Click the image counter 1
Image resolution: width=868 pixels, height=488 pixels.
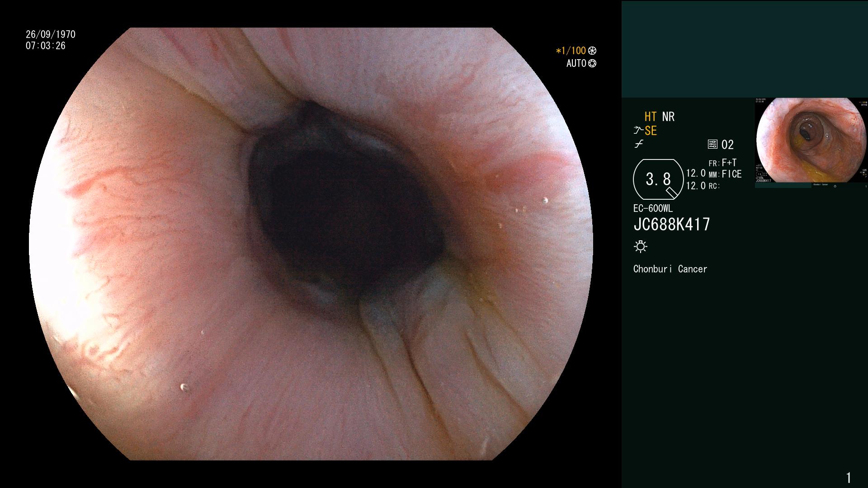[x=849, y=478]
